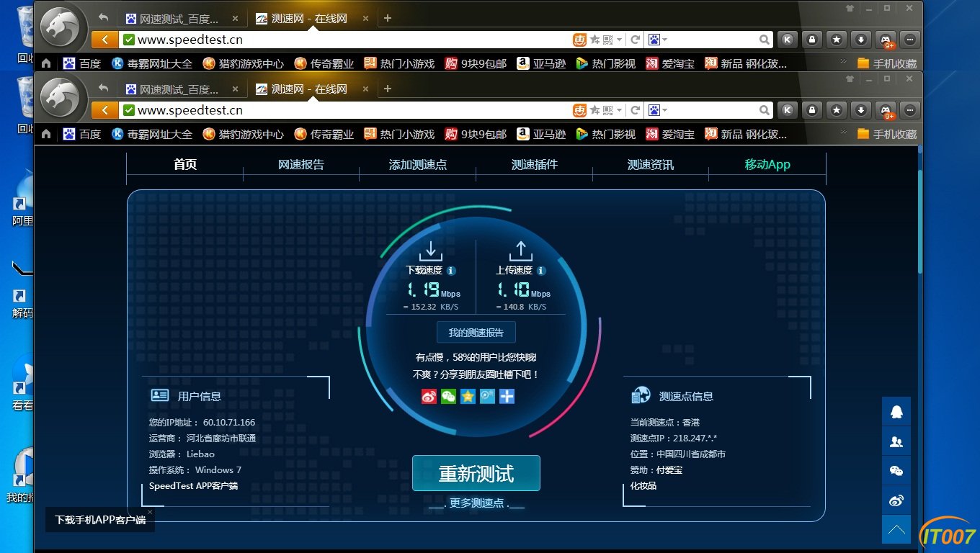980x553 pixels.
Task: Open the shirt skin icon in front window
Action: (x=850, y=80)
